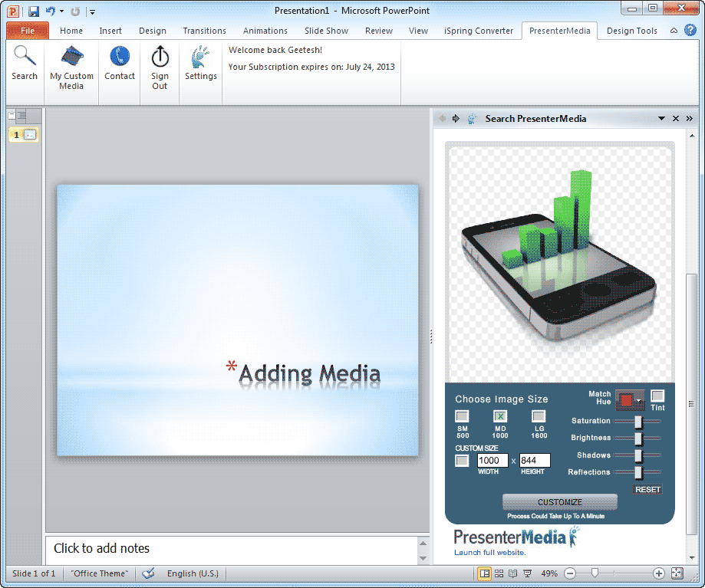Open the Transitions tab
The height and width of the screenshot is (588, 705).
tap(204, 31)
